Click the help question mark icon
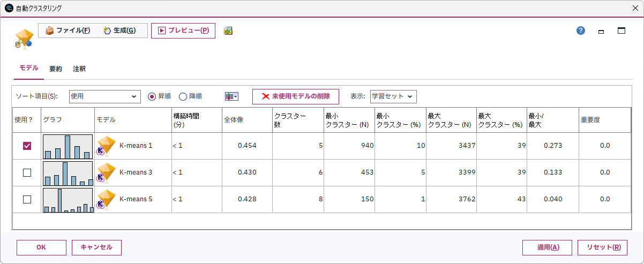Screen dimensions: 644x264 coord(581,31)
